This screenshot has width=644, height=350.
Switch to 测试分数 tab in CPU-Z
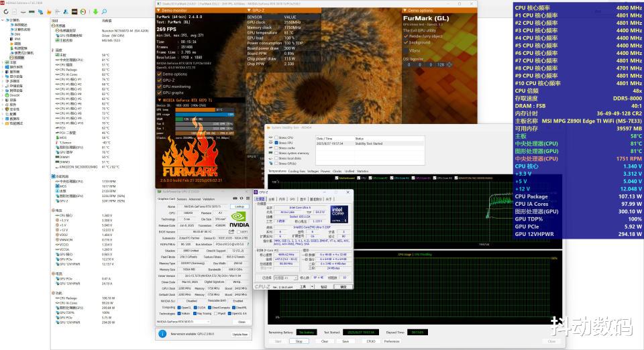(x=316, y=199)
